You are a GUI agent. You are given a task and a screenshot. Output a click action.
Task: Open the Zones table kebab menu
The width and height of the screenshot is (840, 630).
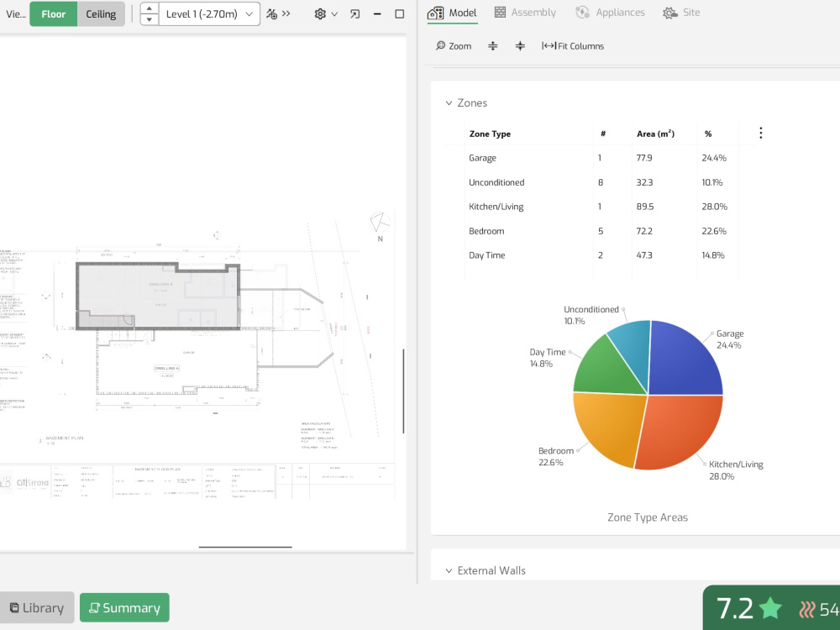[761, 133]
